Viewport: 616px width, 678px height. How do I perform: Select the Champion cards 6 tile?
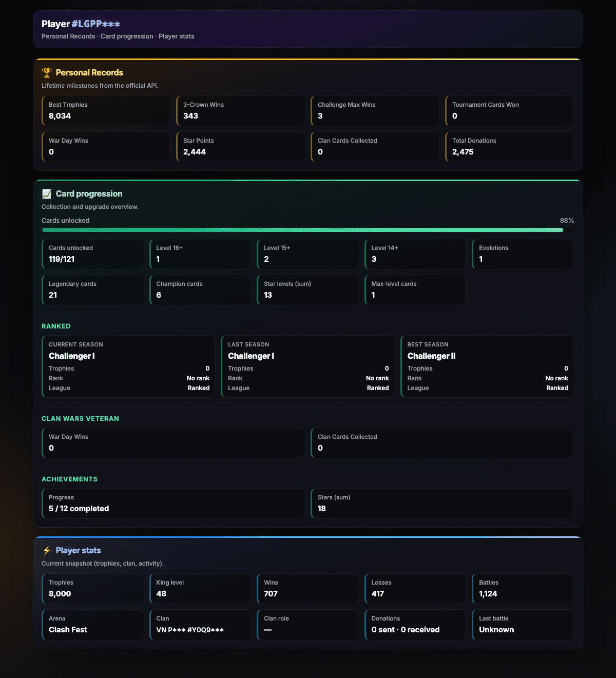[x=200, y=290]
